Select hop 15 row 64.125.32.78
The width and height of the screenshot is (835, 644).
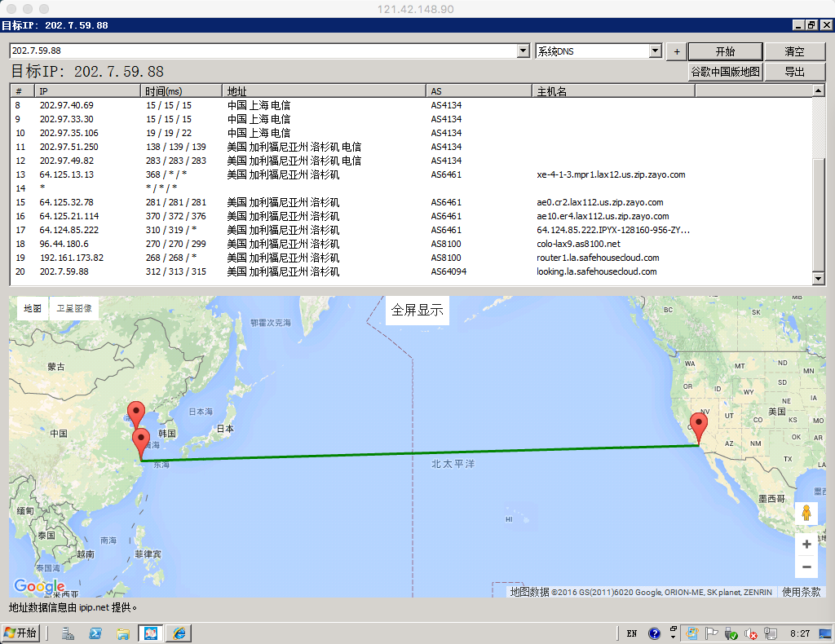click(x=412, y=202)
